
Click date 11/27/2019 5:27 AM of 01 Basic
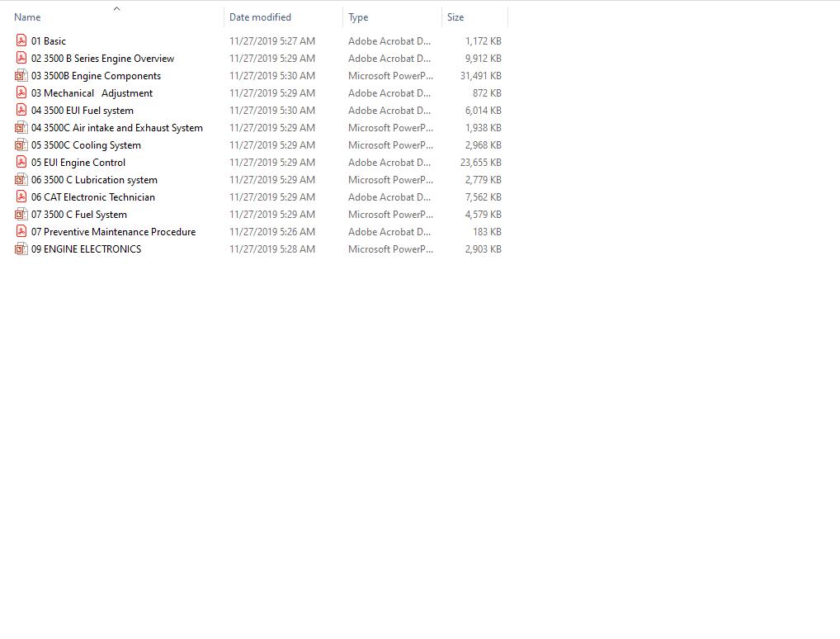(x=272, y=40)
